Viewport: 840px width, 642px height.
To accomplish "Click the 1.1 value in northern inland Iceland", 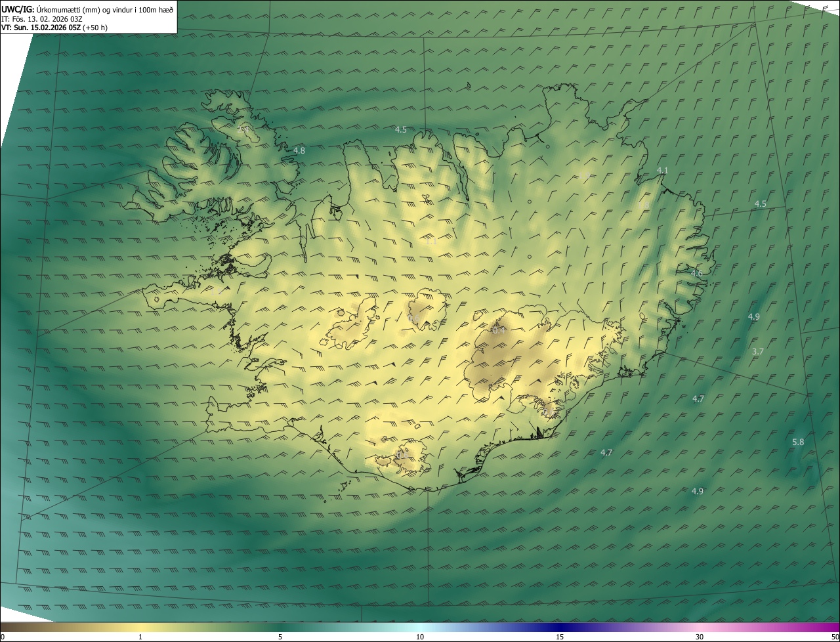I will pos(431,241).
